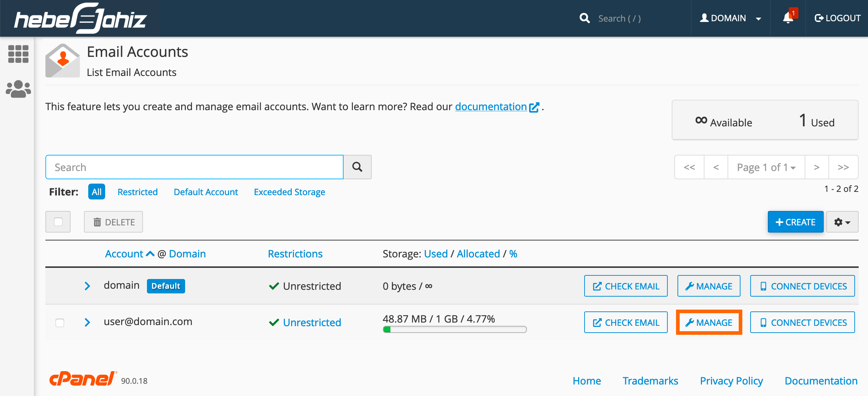Focus the email accounts Search field

(194, 167)
